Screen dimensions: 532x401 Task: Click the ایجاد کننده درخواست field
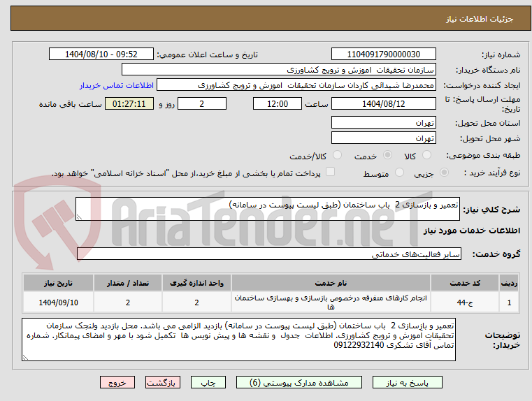point(296,85)
